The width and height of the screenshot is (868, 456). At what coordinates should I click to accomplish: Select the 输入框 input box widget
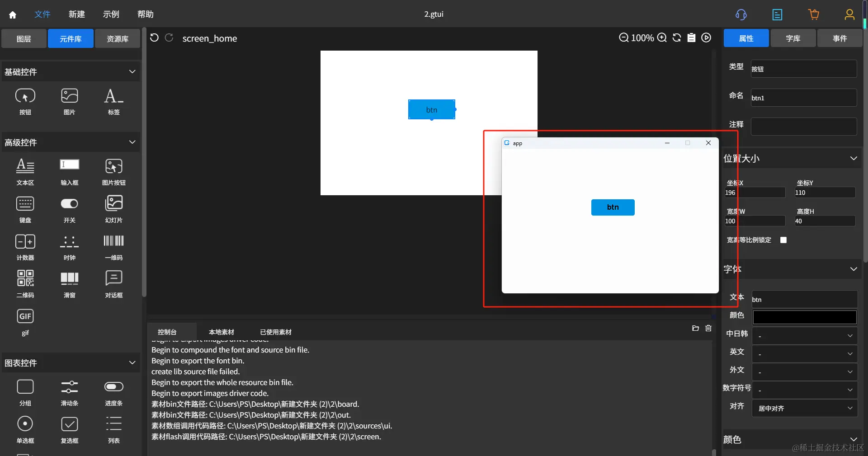(70, 172)
